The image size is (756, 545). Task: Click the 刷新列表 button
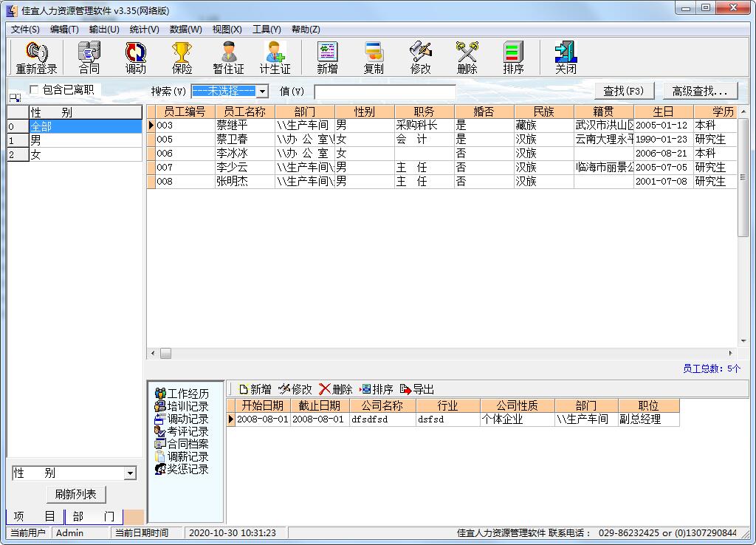(x=76, y=494)
